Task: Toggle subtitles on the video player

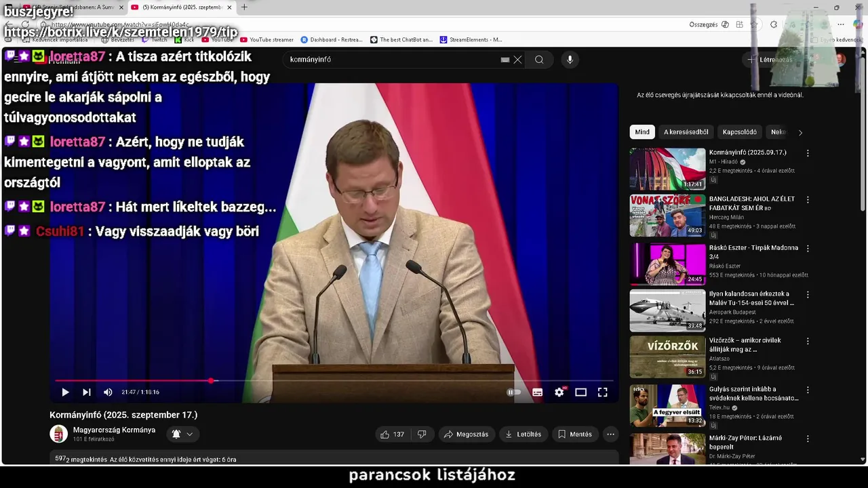Action: tap(537, 392)
